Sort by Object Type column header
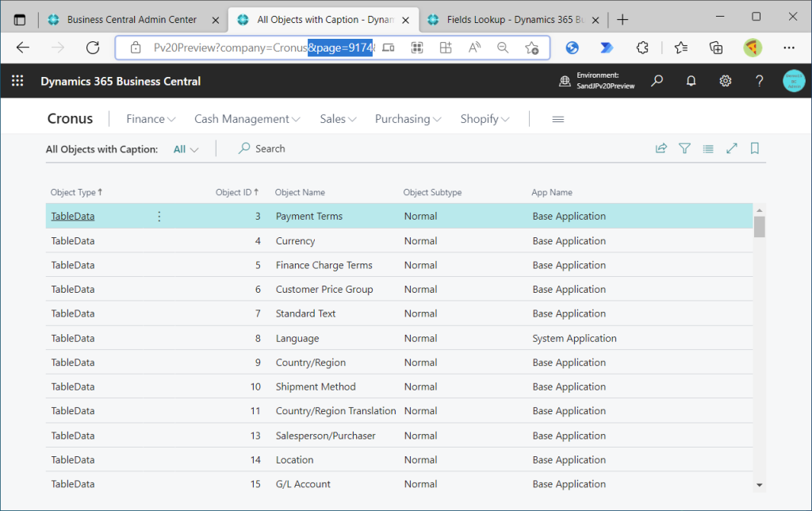The width and height of the screenshot is (812, 511). click(77, 192)
